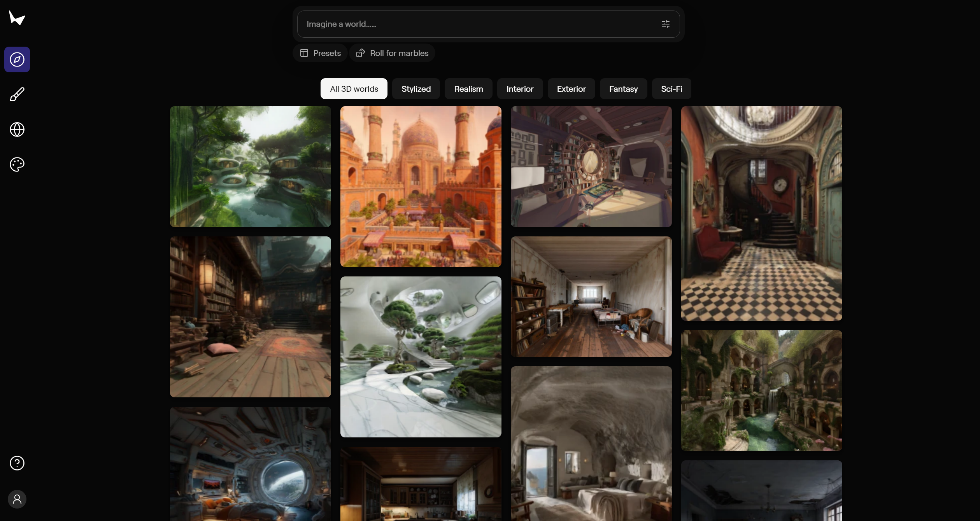Show only Interior worlds

point(520,89)
